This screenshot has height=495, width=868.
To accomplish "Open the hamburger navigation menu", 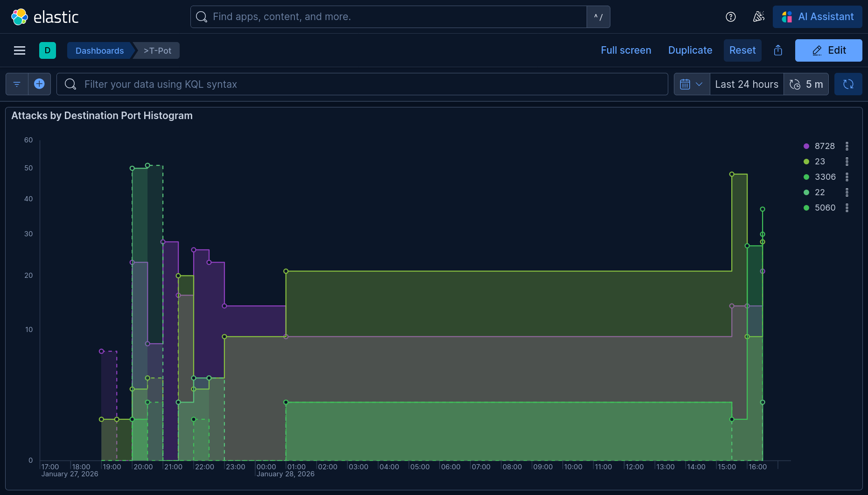I will pyautogui.click(x=20, y=50).
